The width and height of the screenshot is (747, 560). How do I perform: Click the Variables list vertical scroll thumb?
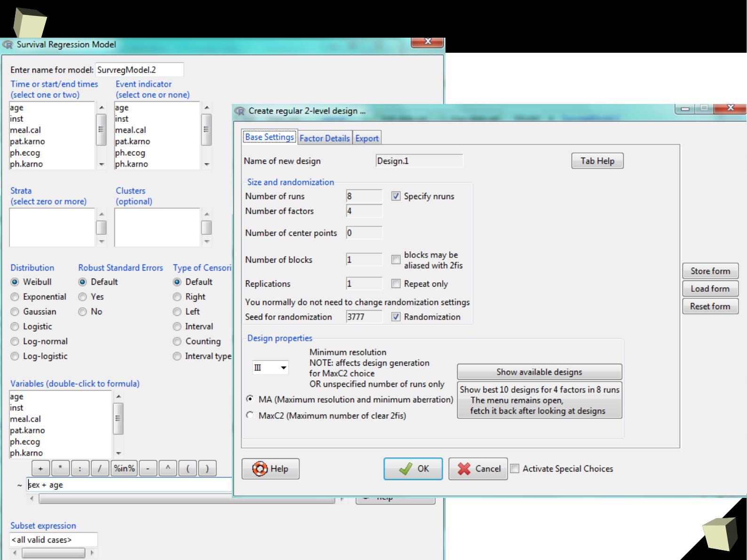119,418
